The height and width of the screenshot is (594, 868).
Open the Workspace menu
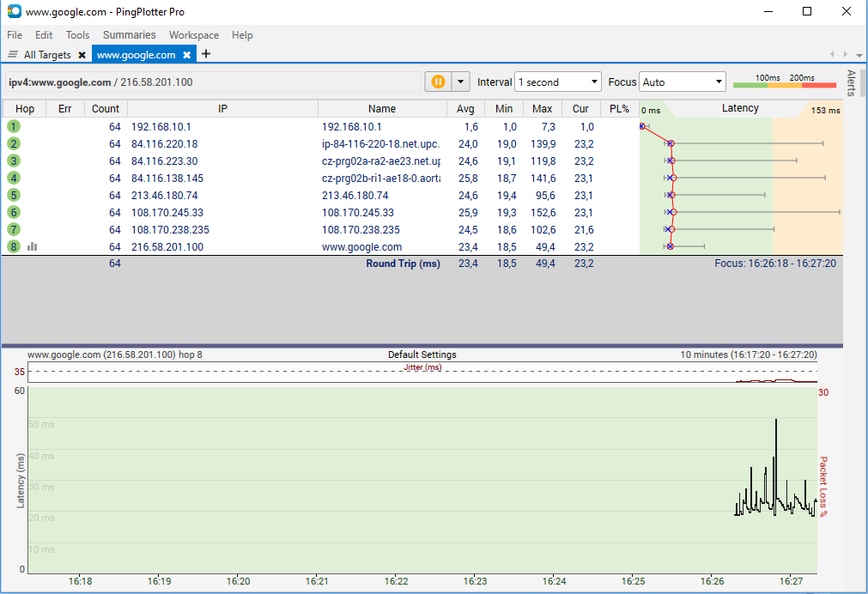[x=193, y=35]
